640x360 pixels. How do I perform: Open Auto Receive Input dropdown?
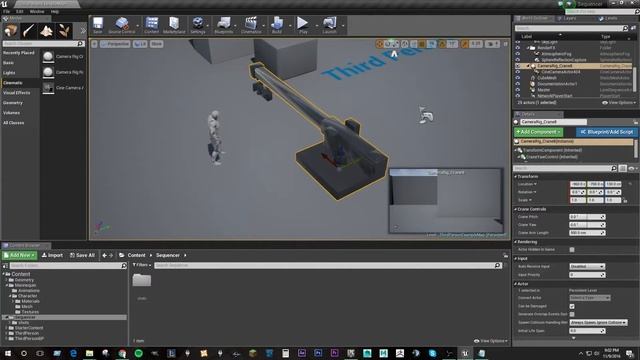587,267
